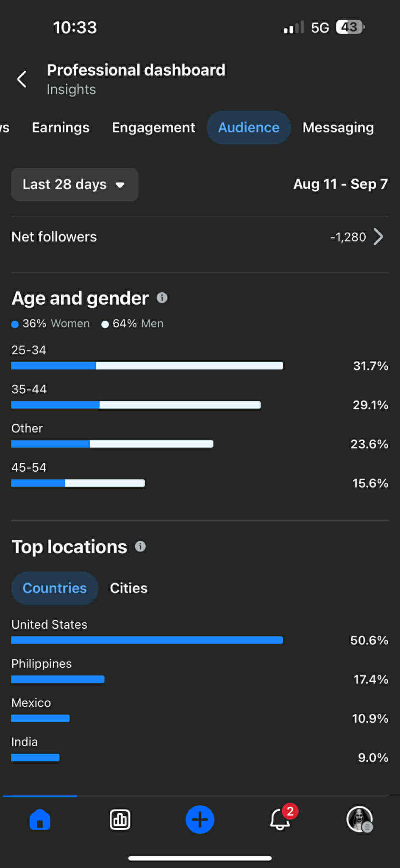Open the Home feed icon
The height and width of the screenshot is (868, 400).
pyautogui.click(x=40, y=819)
